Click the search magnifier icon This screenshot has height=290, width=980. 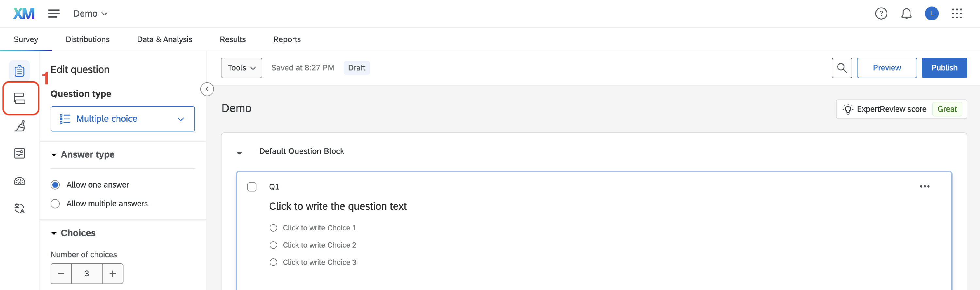coord(841,68)
